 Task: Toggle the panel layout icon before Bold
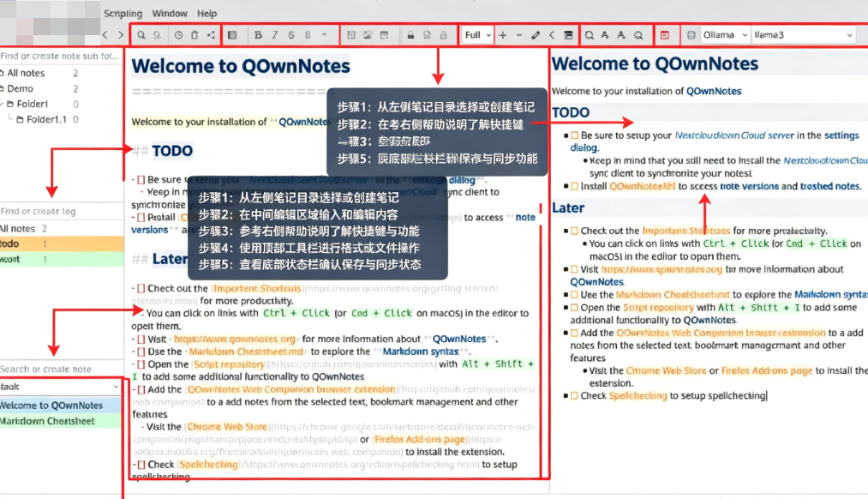[x=232, y=35]
